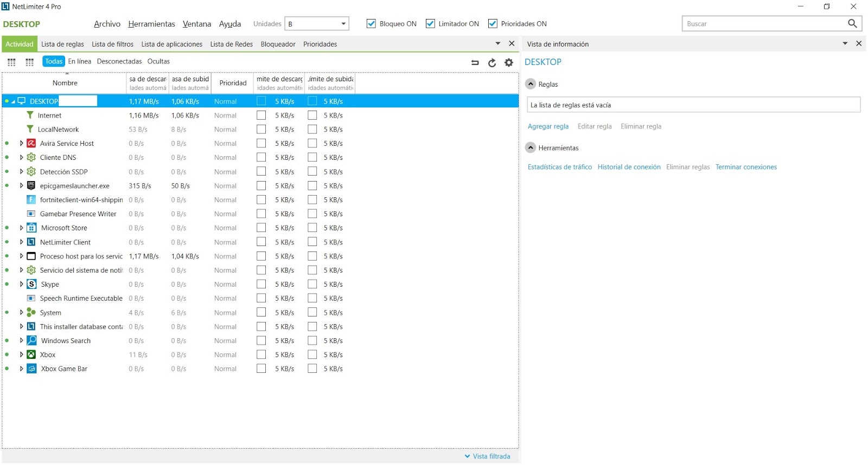Viewport: 868px width, 465px height.
Task: Enable upload limit for Windows Search
Action: [312, 340]
